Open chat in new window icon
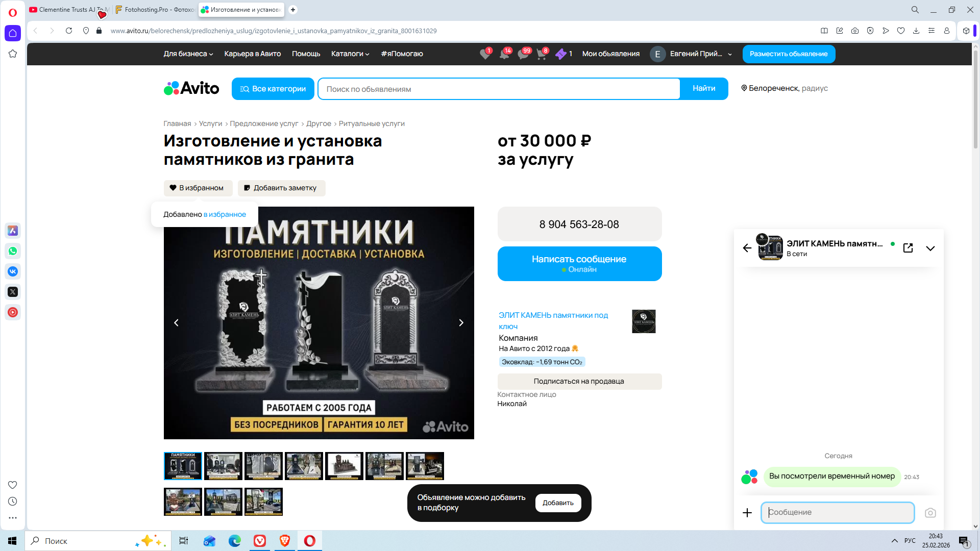Screen dimensions: 980x551 coord(908,248)
